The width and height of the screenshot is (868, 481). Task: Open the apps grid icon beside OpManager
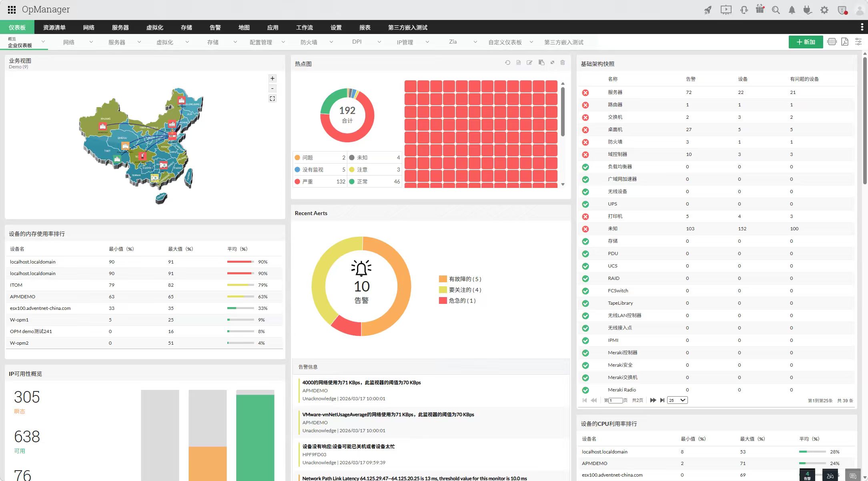click(12, 10)
